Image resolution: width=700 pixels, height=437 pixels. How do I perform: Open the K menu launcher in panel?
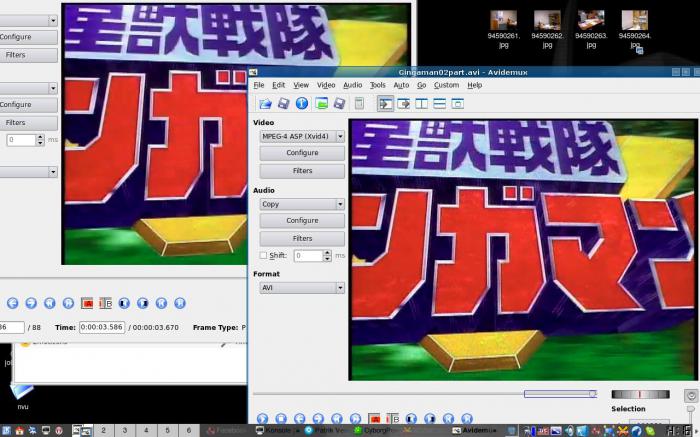click(6, 431)
